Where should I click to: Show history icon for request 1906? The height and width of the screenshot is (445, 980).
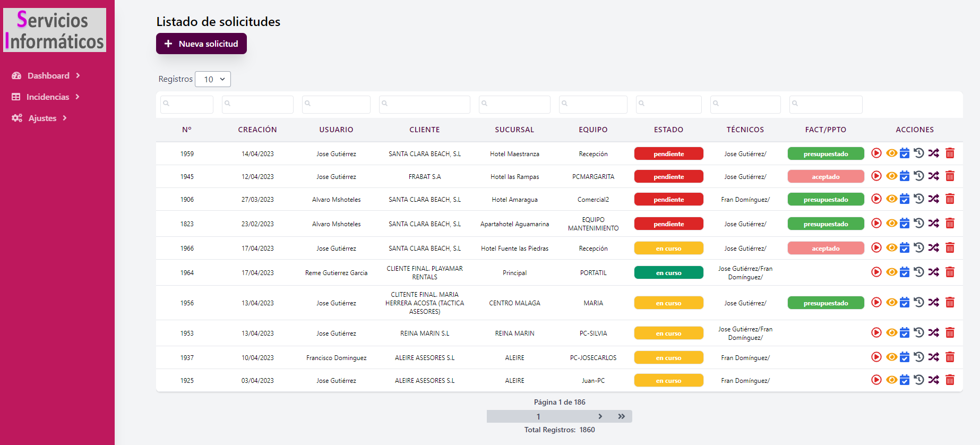[919, 199]
